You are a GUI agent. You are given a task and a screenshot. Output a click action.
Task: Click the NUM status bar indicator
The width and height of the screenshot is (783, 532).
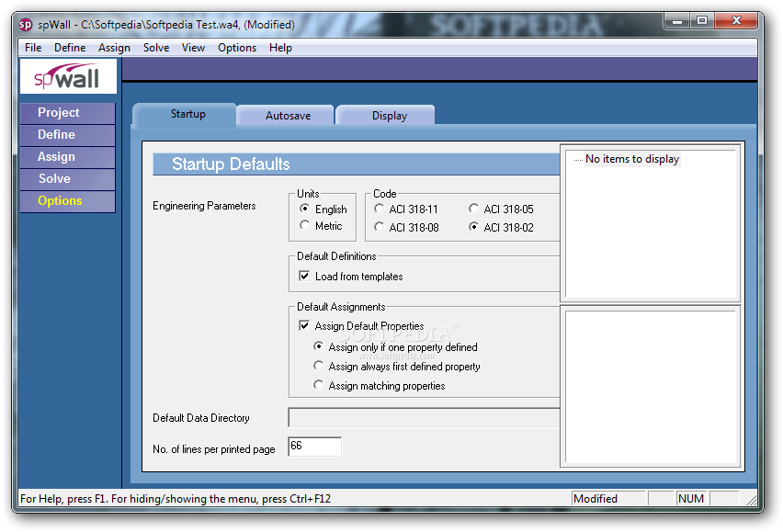pos(691,499)
